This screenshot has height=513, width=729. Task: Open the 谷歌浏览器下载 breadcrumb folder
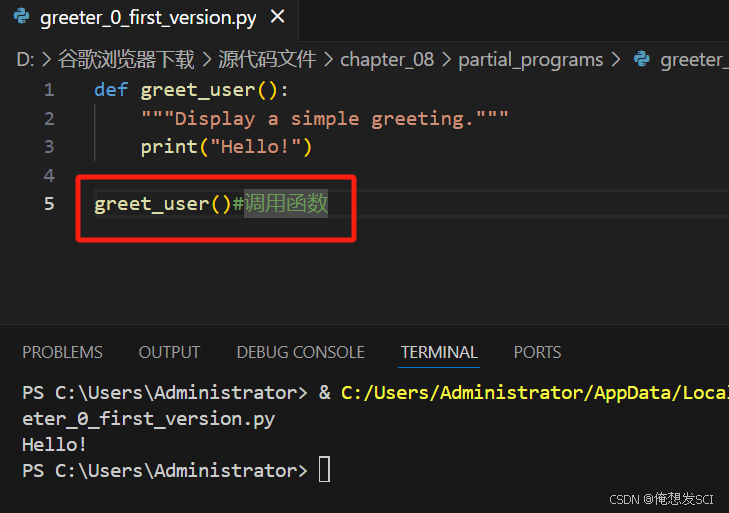click(126, 60)
